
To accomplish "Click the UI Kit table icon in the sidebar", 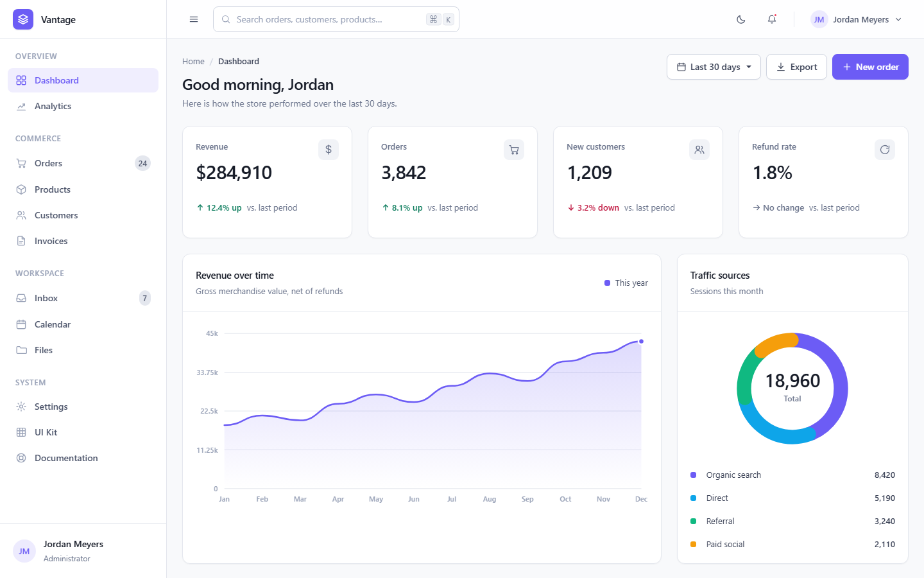I will point(21,432).
